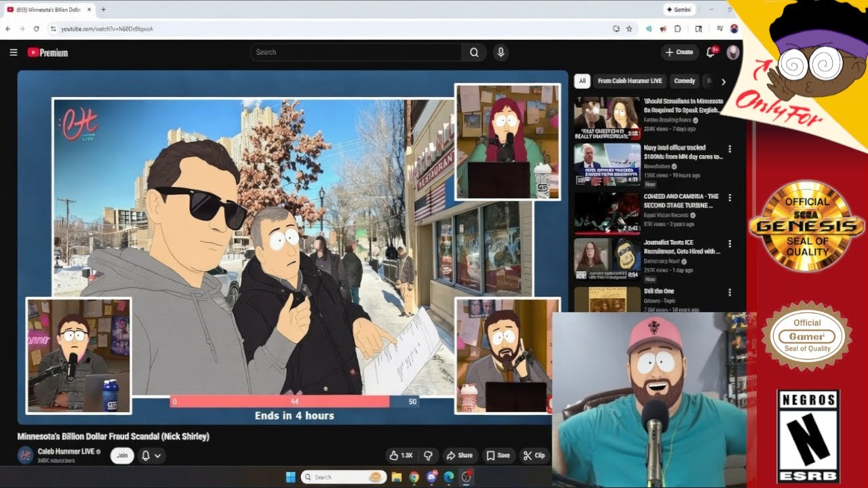Select the Comedy filter chip
The width and height of the screenshot is (868, 488).
684,81
